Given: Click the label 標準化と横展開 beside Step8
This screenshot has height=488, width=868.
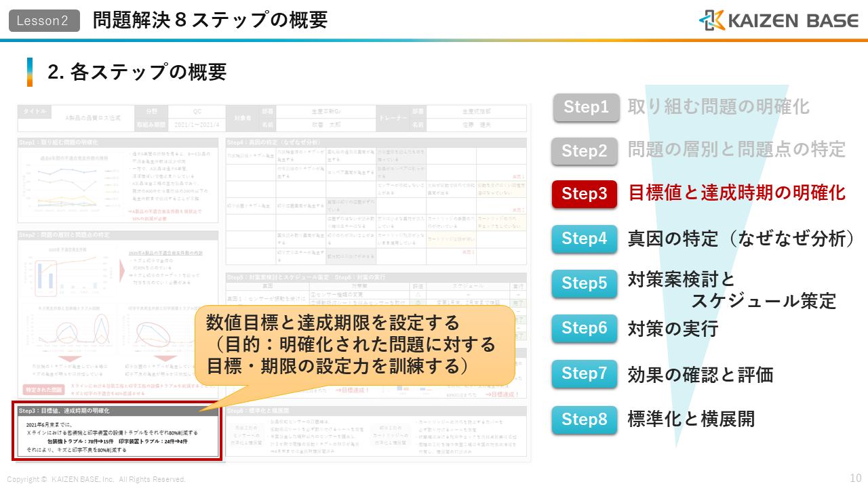Looking at the screenshot, I should [692, 419].
